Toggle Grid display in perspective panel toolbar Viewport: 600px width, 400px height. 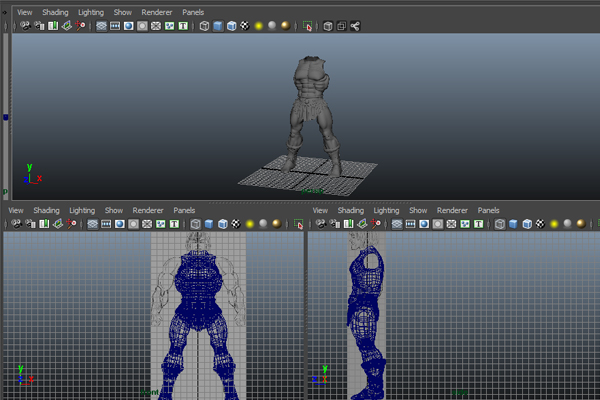102,26
